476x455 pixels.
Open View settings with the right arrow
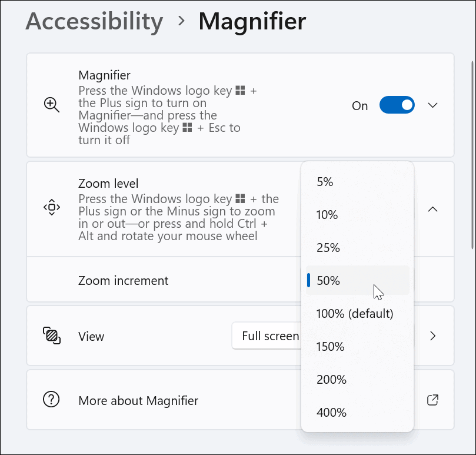[433, 336]
